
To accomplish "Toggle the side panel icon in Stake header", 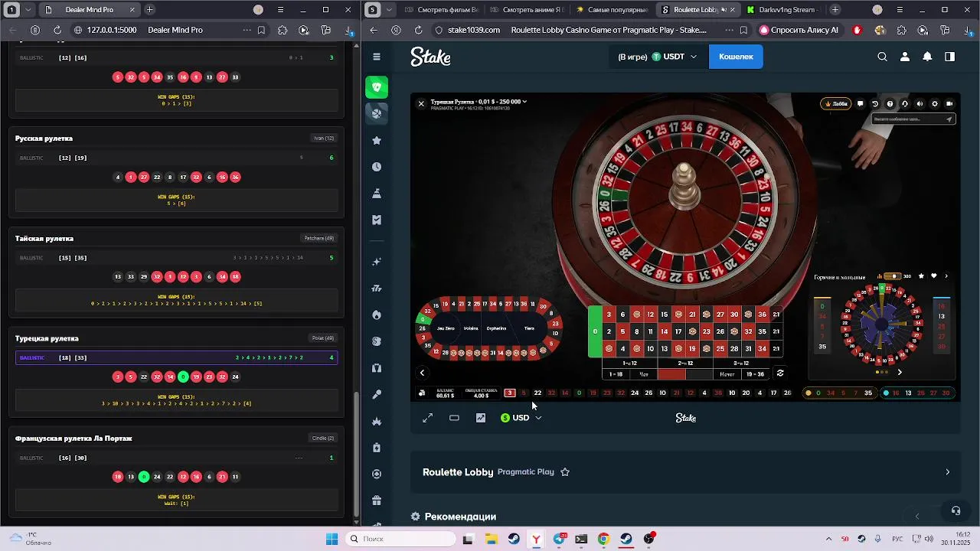I will (949, 57).
